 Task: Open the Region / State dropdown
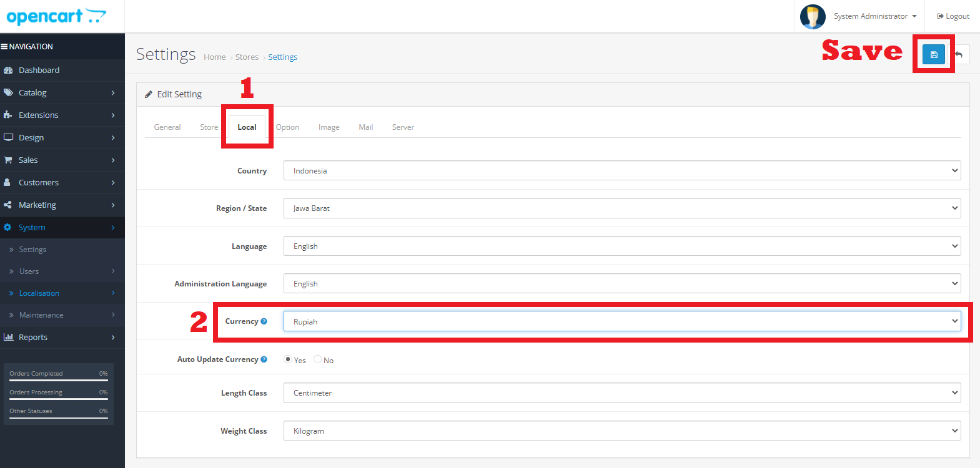click(x=622, y=208)
